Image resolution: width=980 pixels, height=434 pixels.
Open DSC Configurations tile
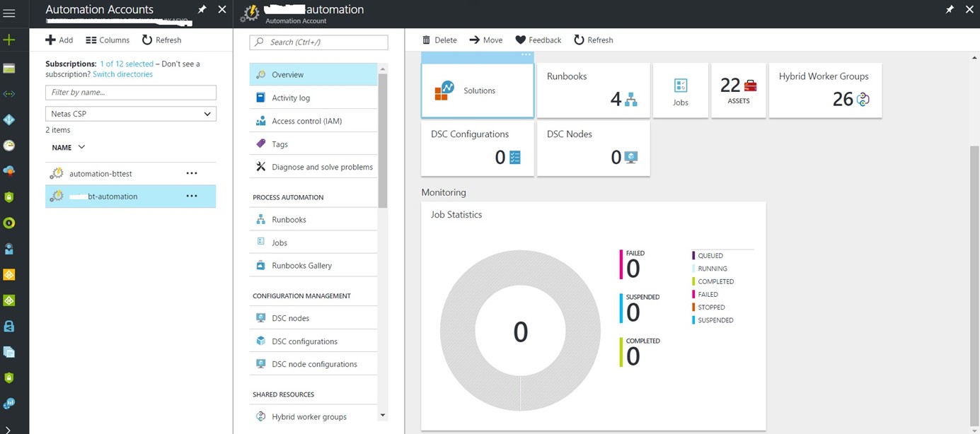(478, 148)
